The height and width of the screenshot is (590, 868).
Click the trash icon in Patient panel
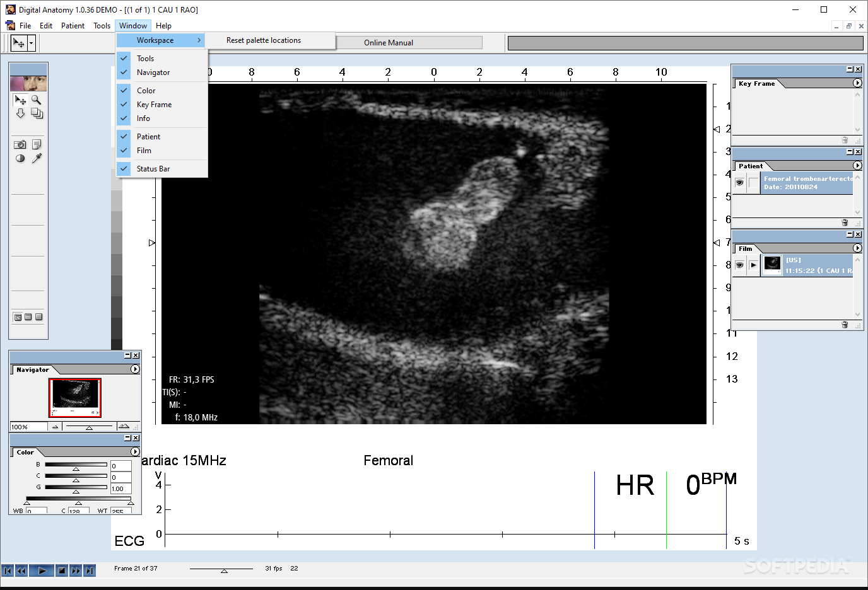coord(845,223)
